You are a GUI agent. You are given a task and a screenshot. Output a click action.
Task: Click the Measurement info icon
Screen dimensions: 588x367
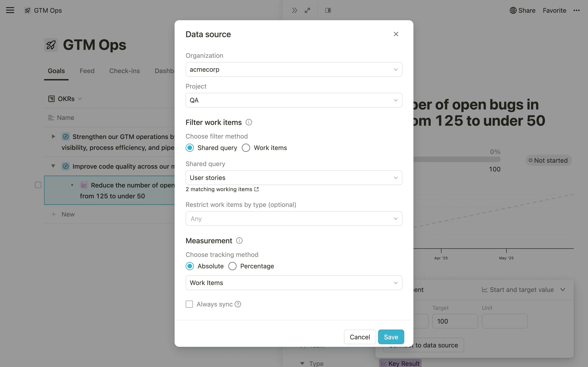[239, 241]
